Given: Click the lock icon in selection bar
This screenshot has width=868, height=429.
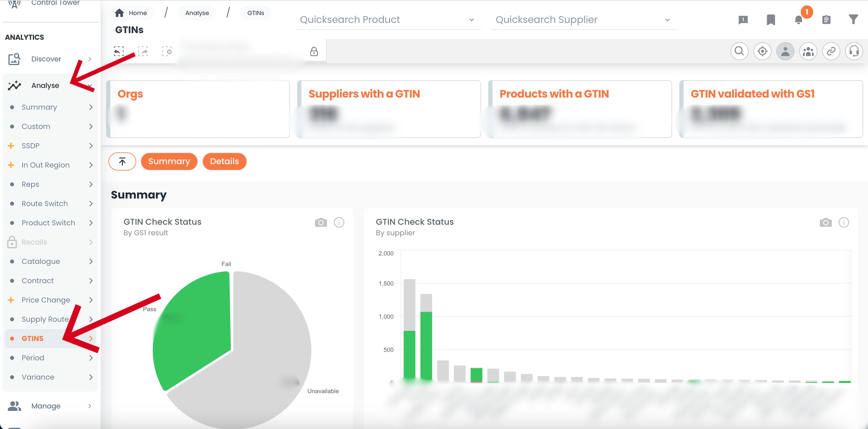Looking at the screenshot, I should (314, 52).
